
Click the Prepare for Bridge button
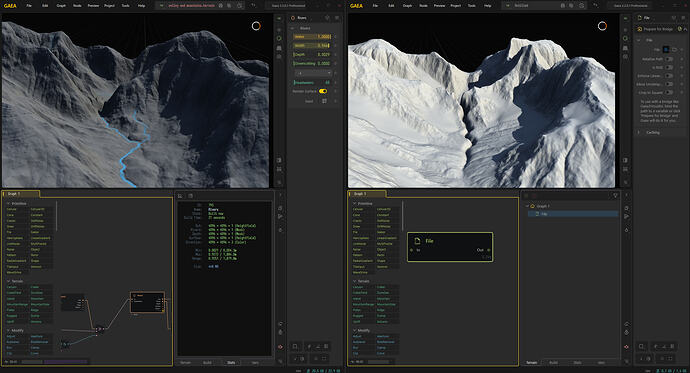657,29
